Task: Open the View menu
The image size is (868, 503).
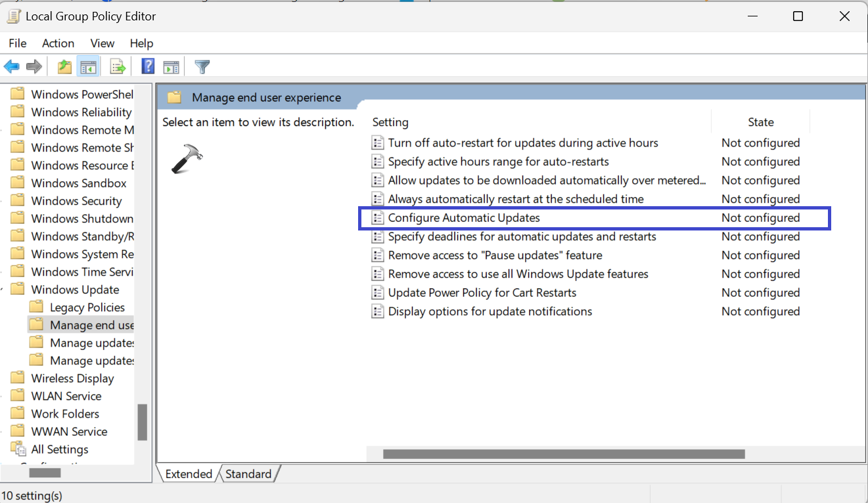Action: pos(103,43)
